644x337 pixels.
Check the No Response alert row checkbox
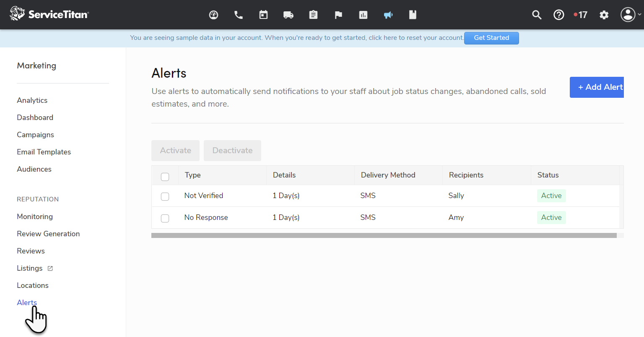165,218
